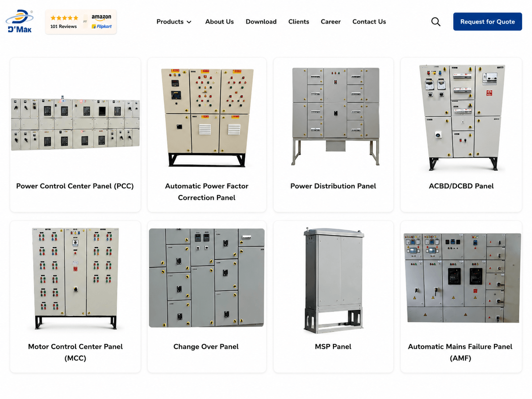
Task: Open Change Over Panel title link
Action: coord(206,346)
